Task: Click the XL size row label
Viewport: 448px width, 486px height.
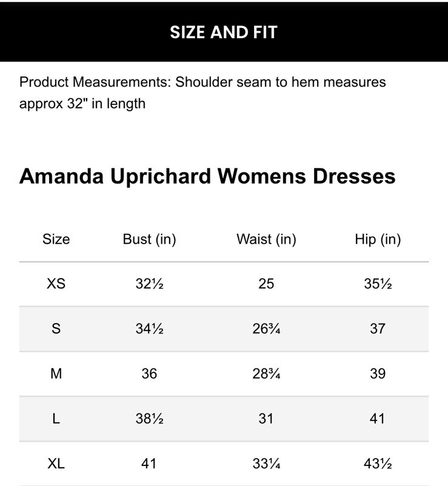Action: 56,464
